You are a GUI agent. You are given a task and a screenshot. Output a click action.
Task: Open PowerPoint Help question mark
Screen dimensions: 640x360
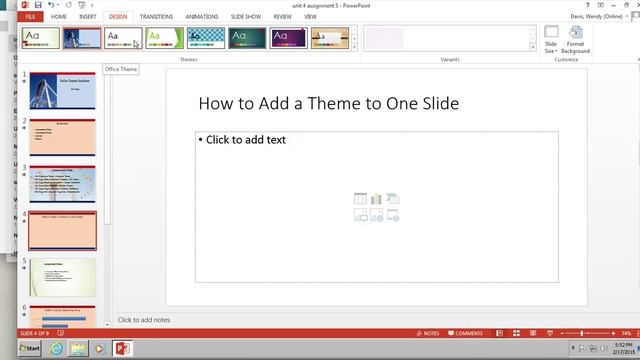[x=587, y=5]
